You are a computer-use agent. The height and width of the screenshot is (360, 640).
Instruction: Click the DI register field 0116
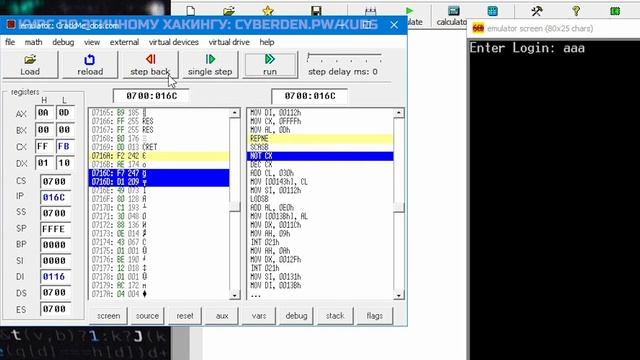tap(55, 277)
